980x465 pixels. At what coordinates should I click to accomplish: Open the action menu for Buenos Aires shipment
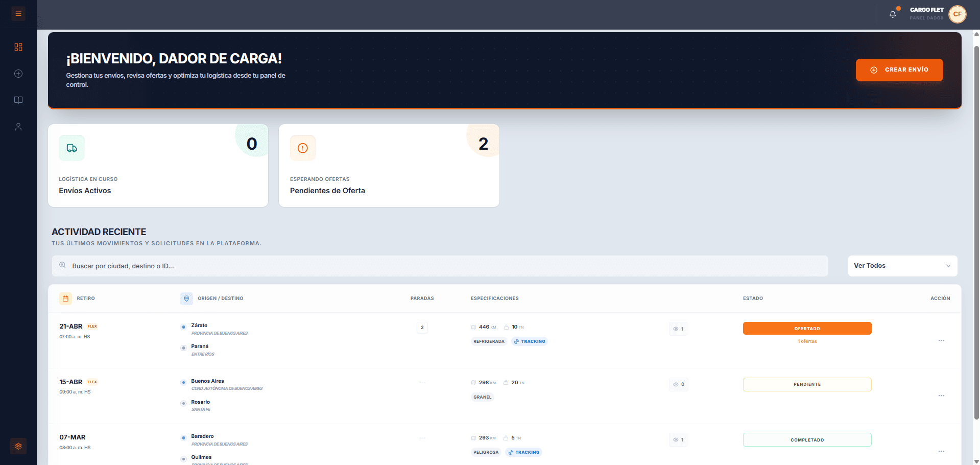pyautogui.click(x=941, y=396)
